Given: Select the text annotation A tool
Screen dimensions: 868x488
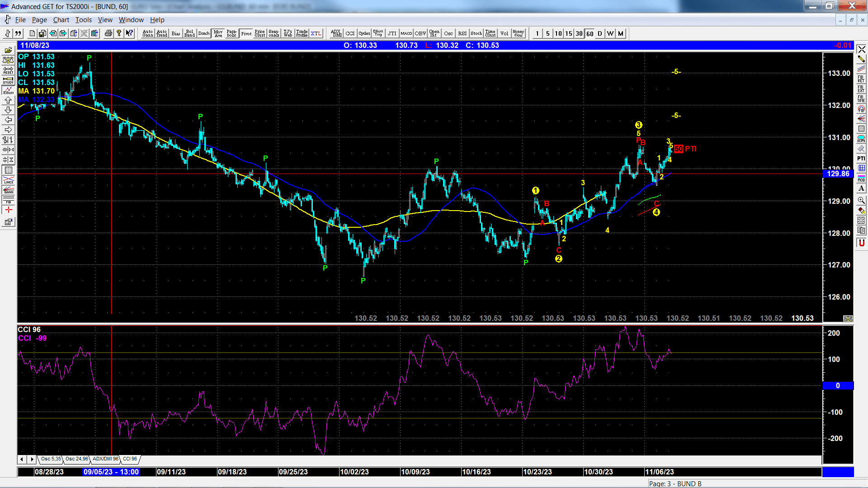Looking at the screenshot, I should pos(861,188).
